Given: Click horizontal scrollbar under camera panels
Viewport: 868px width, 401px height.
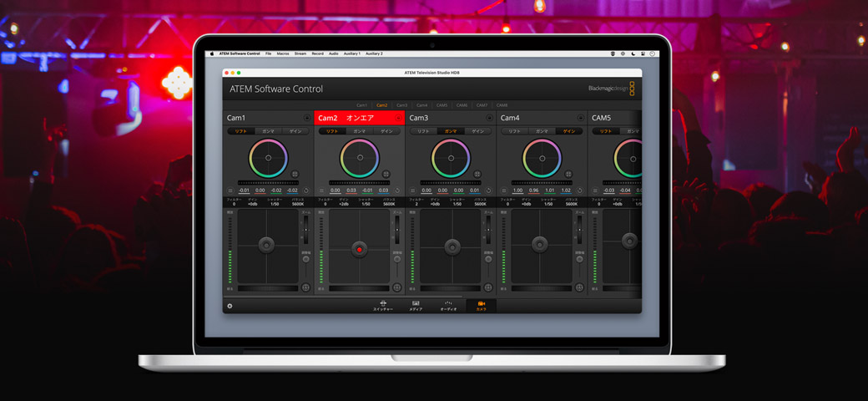Looking at the screenshot, I should [x=343, y=296].
